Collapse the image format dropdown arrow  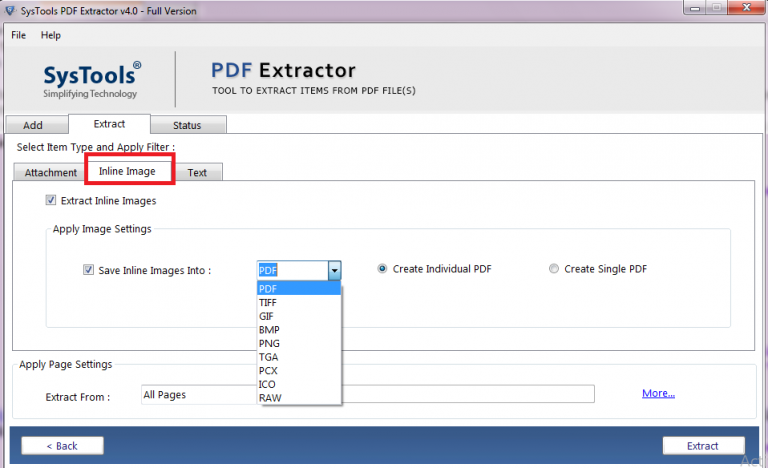tap(335, 271)
